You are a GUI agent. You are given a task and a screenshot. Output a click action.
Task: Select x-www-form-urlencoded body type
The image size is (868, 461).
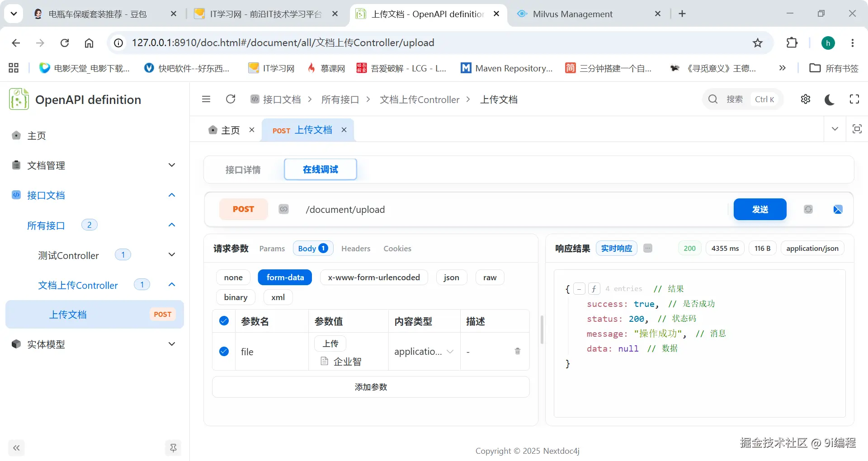coord(374,278)
